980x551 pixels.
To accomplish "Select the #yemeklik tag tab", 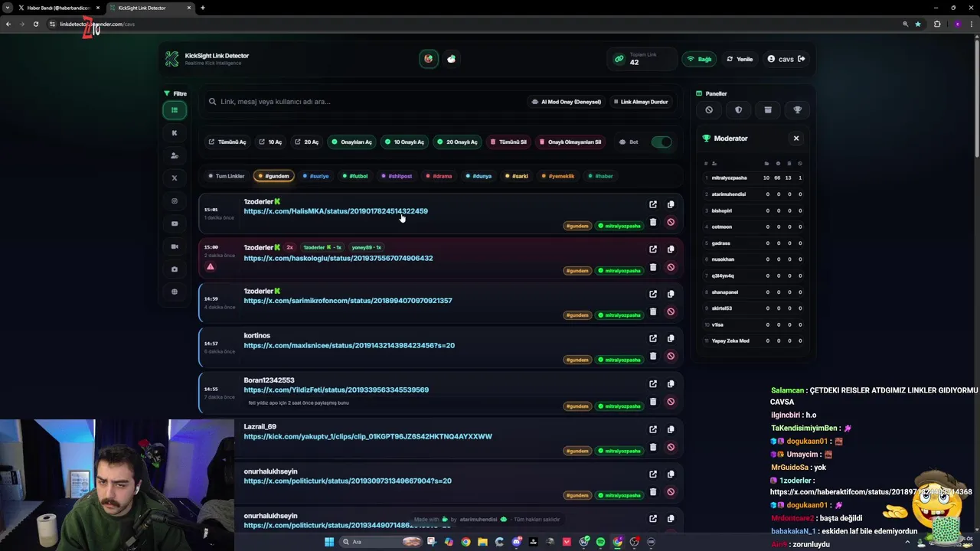I will [x=558, y=176].
